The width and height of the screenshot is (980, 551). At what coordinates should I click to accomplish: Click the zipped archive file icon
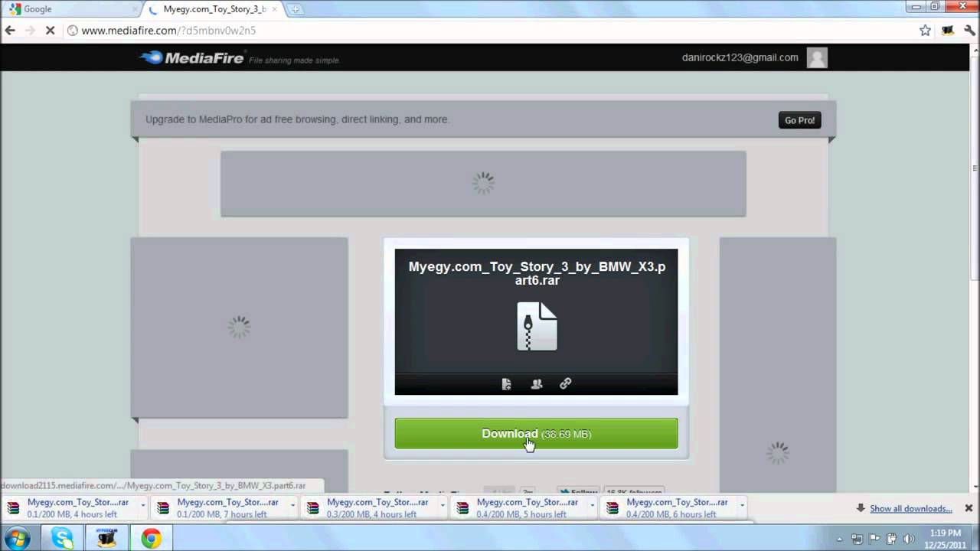(x=537, y=326)
